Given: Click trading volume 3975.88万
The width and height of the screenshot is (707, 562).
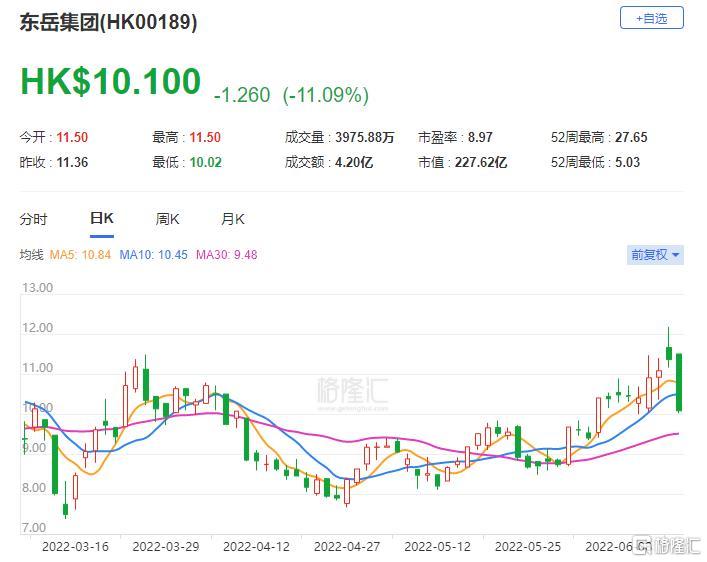Looking at the screenshot, I should (x=365, y=137).
